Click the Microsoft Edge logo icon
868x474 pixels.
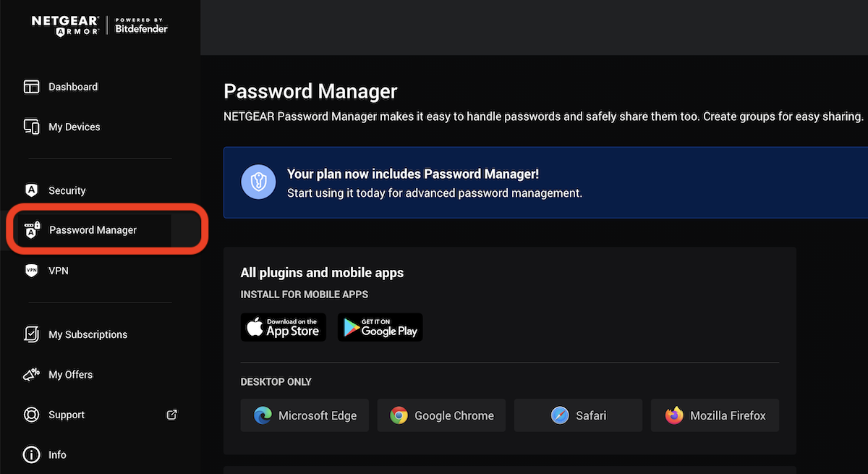tap(263, 415)
